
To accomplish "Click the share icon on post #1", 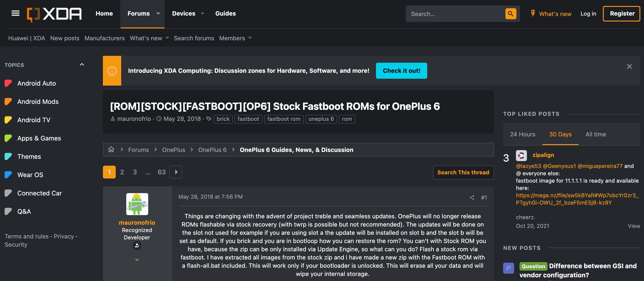I will pyautogui.click(x=472, y=197).
